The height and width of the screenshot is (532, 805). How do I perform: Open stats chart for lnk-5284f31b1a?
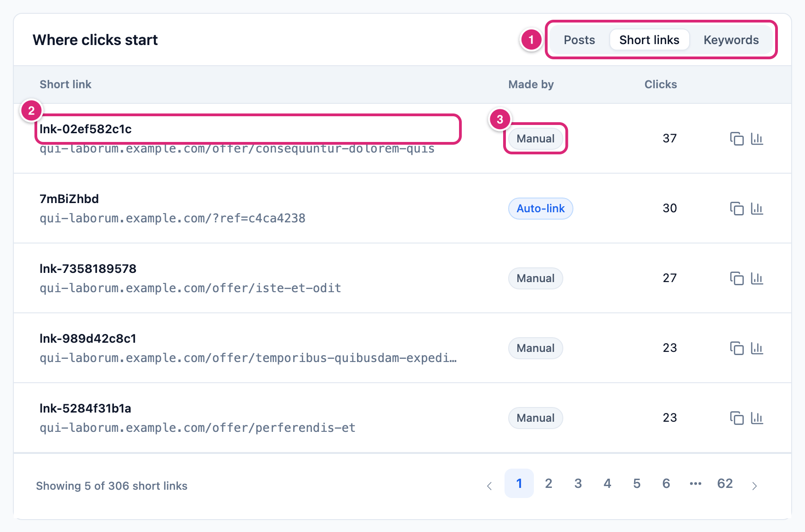point(757,418)
